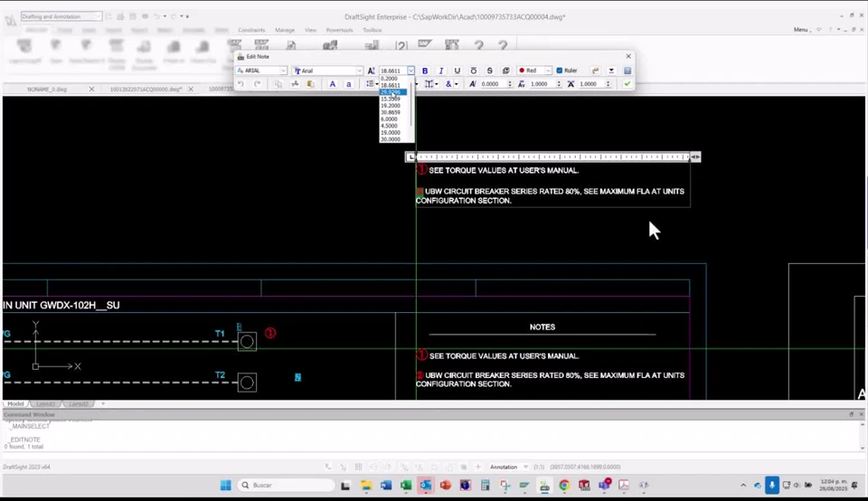Open the Menu button at top right
This screenshot has width=868, height=501.
[800, 29]
